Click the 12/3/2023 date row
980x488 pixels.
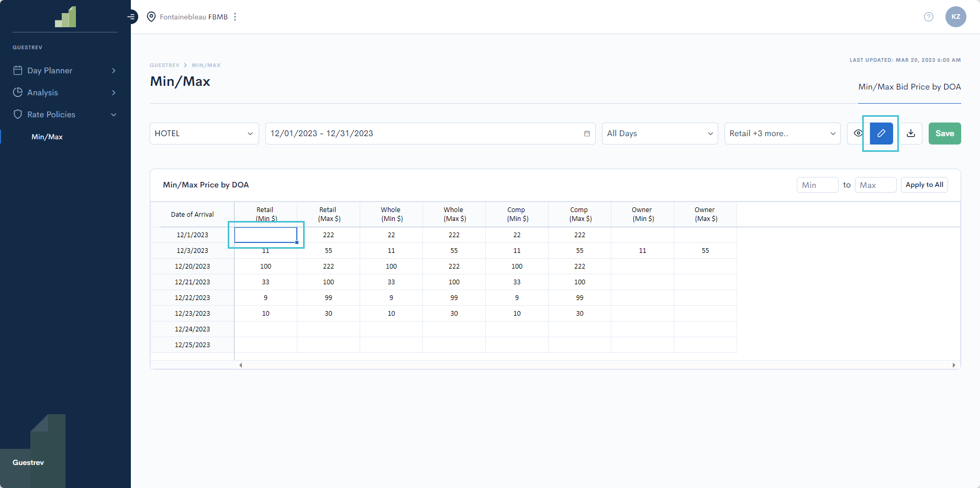[x=192, y=251]
